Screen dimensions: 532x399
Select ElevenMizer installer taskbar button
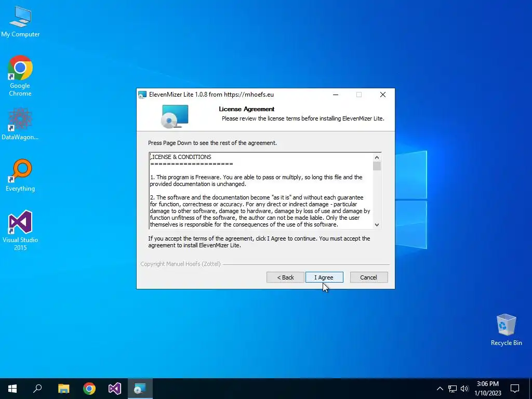tap(140, 389)
